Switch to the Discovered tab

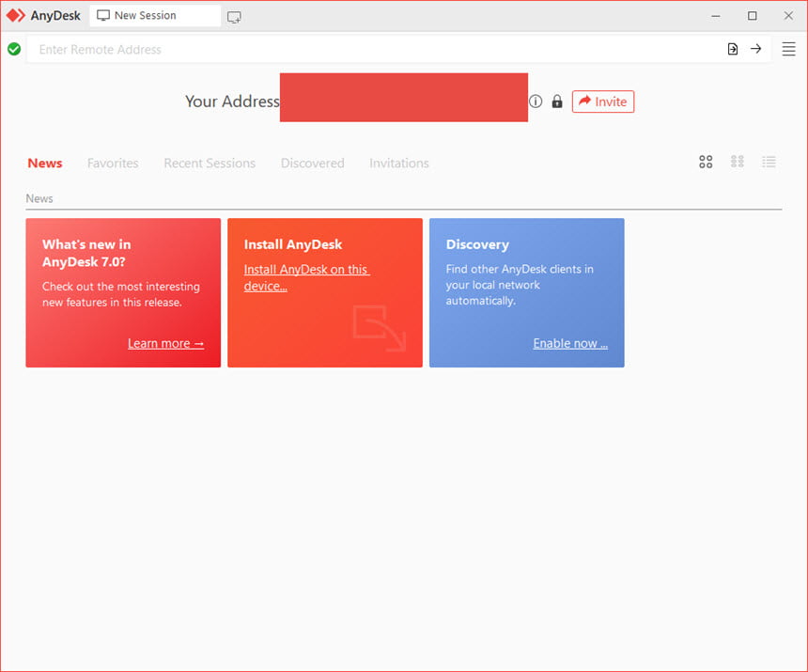312,164
